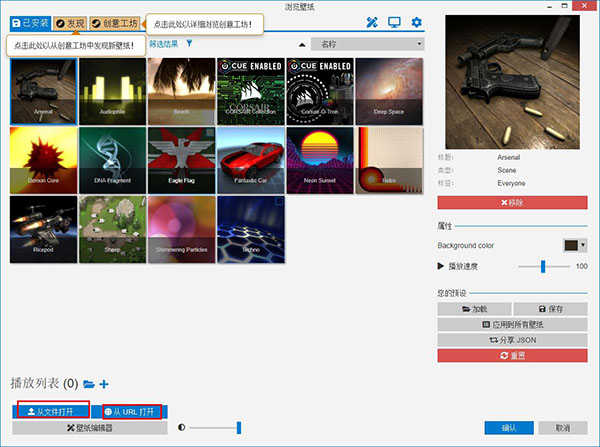The image size is (600, 447).
Task: Select the Neon Sunset wallpaper thumbnail
Action: [320, 158]
